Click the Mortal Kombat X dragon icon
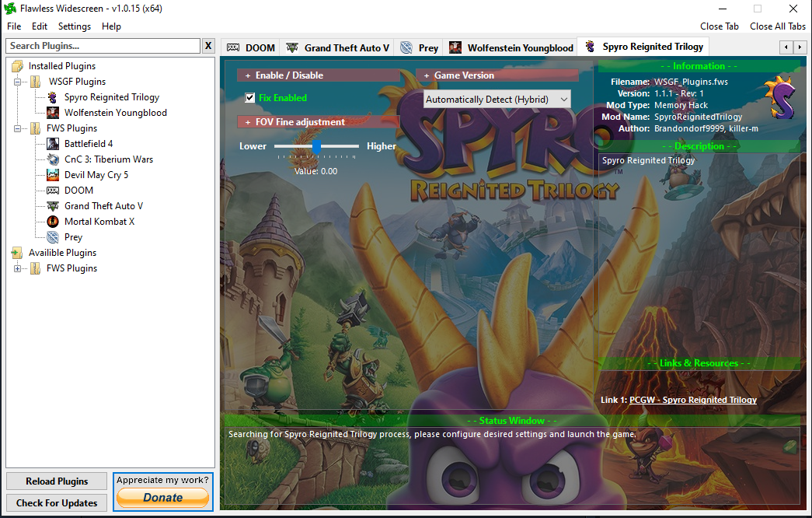 click(x=53, y=222)
